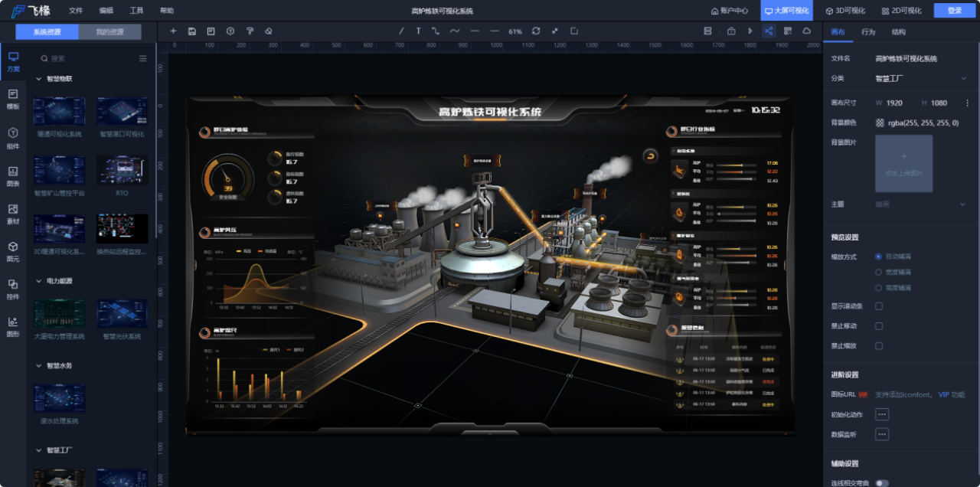Collapse the 智慧物联 category

coord(38,78)
